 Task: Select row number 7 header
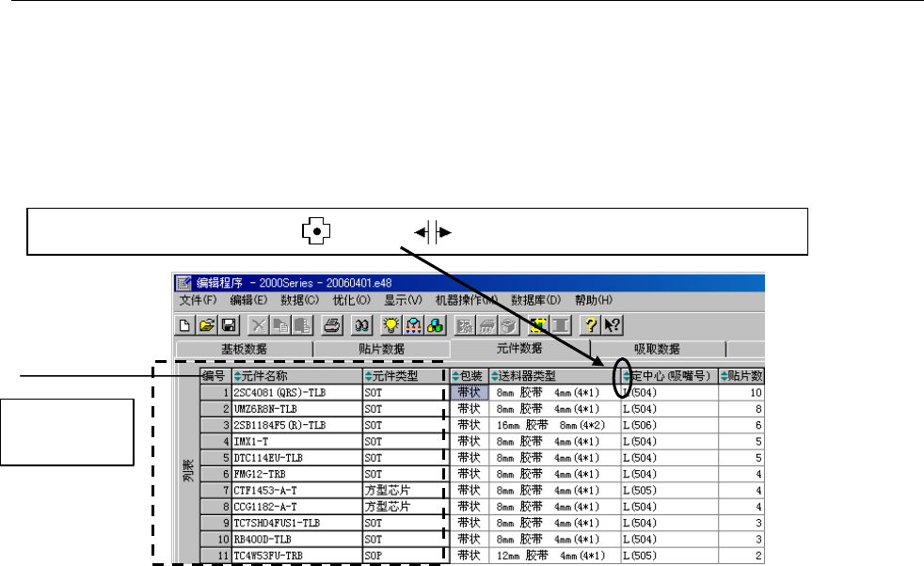click(x=215, y=490)
